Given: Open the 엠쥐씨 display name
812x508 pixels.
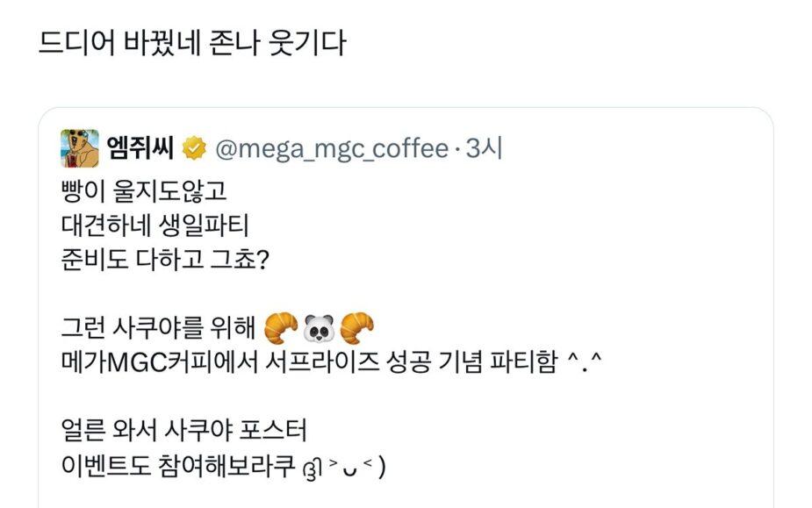Looking at the screenshot, I should 140,150.
